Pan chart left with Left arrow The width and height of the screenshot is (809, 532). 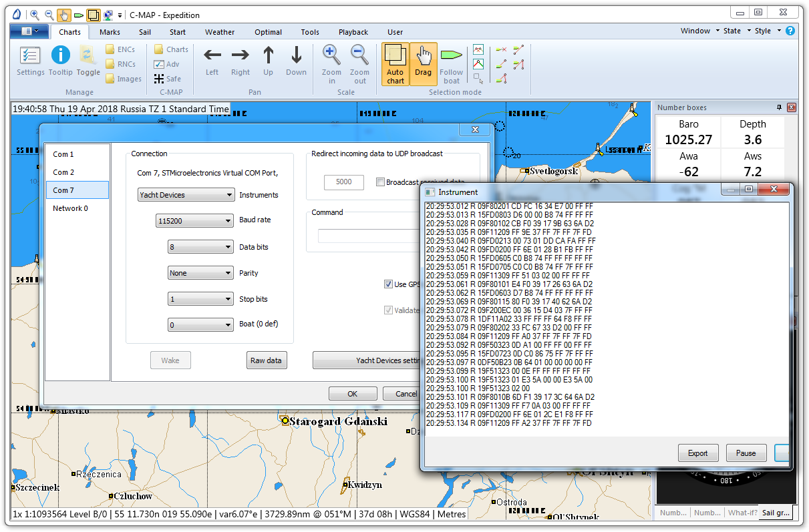(x=212, y=61)
